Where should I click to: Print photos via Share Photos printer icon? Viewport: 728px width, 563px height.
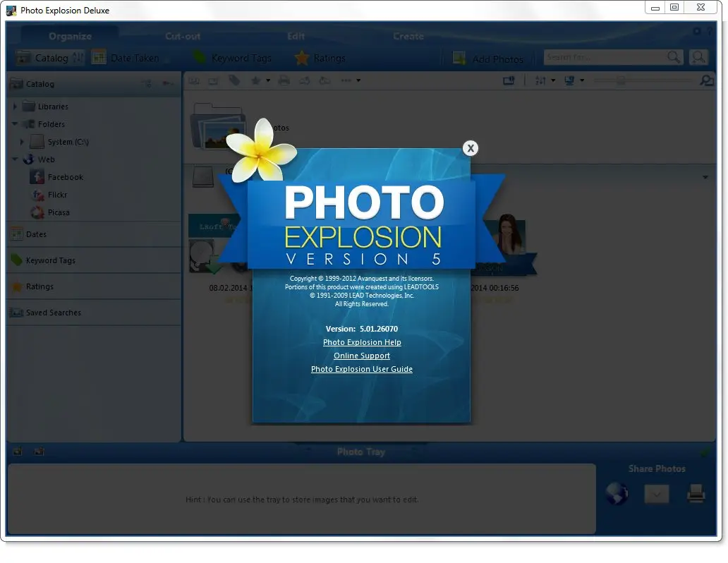(696, 493)
